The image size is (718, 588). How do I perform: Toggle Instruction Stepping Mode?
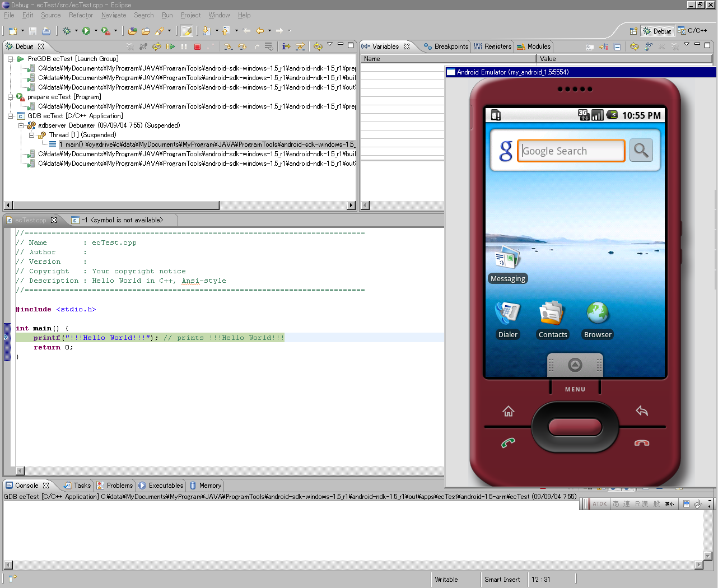[286, 46]
